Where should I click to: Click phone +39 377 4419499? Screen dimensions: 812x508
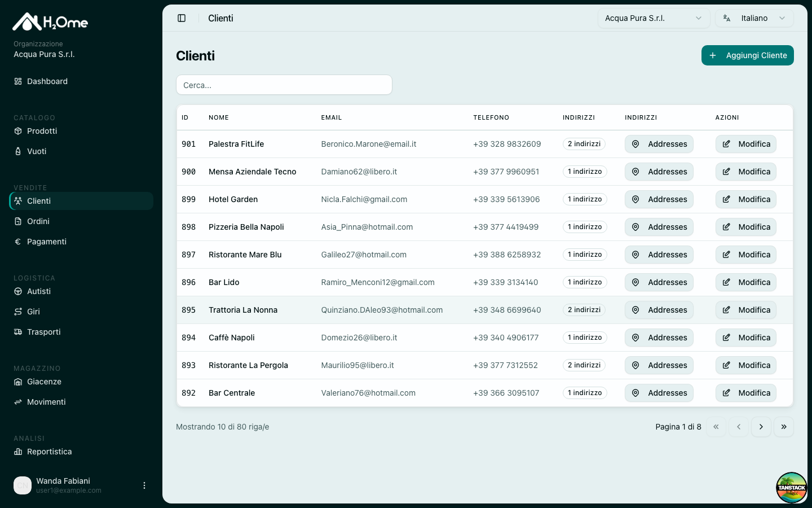506,227
